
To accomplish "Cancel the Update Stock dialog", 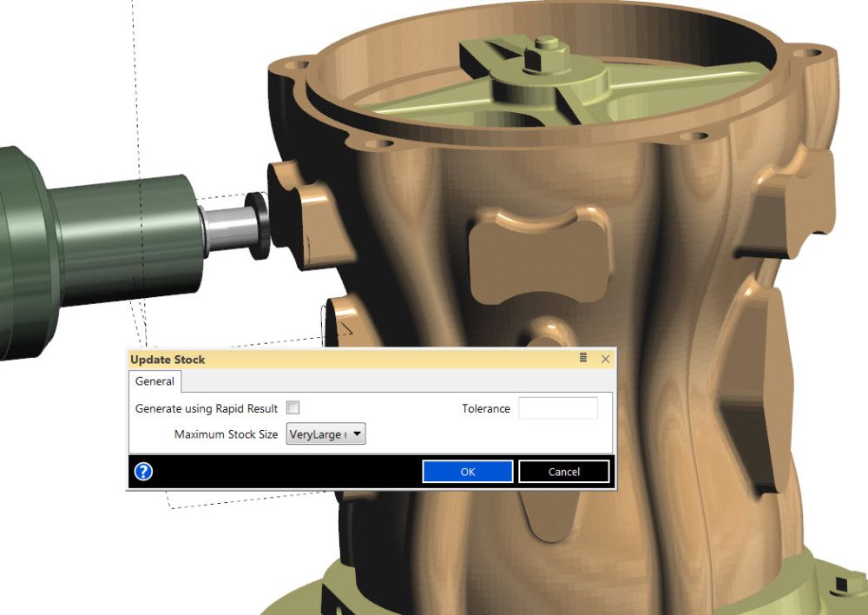I will click(563, 472).
